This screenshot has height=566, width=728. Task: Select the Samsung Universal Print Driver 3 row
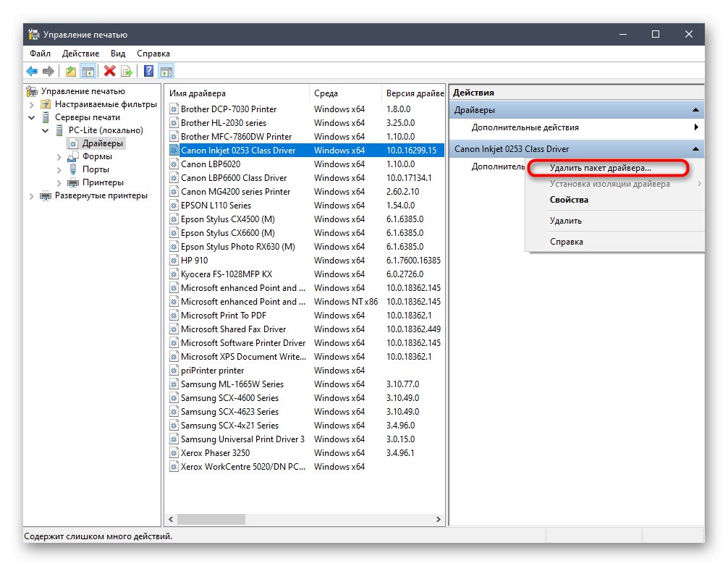305,439
